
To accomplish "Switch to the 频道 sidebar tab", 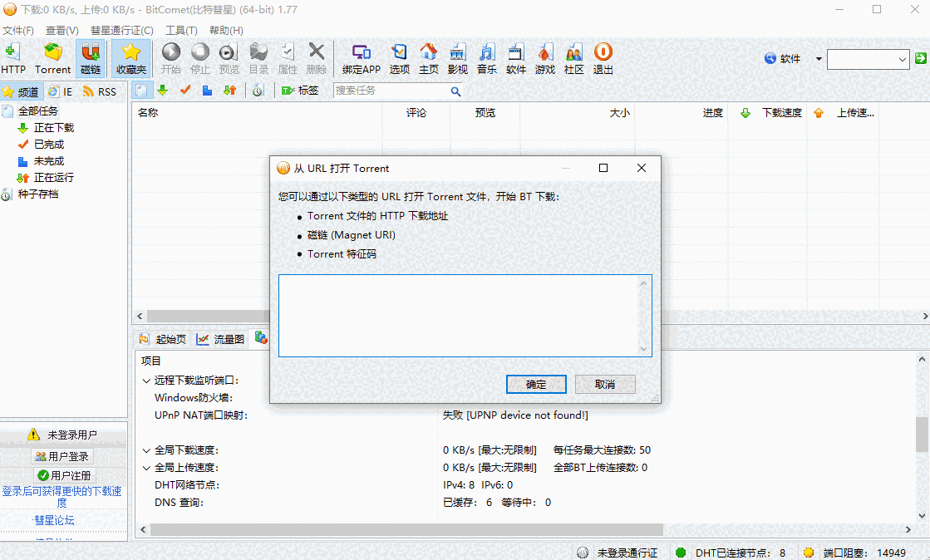I will tap(22, 92).
